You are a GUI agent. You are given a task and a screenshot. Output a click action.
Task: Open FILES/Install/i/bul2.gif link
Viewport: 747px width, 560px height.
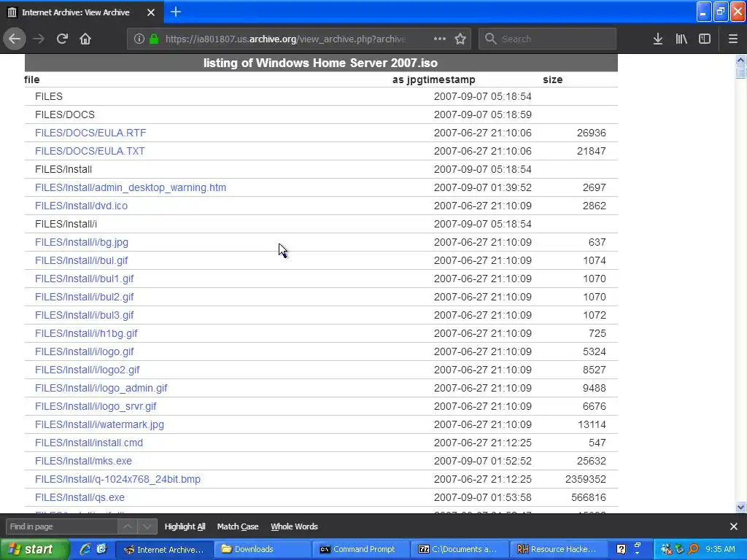85,297
